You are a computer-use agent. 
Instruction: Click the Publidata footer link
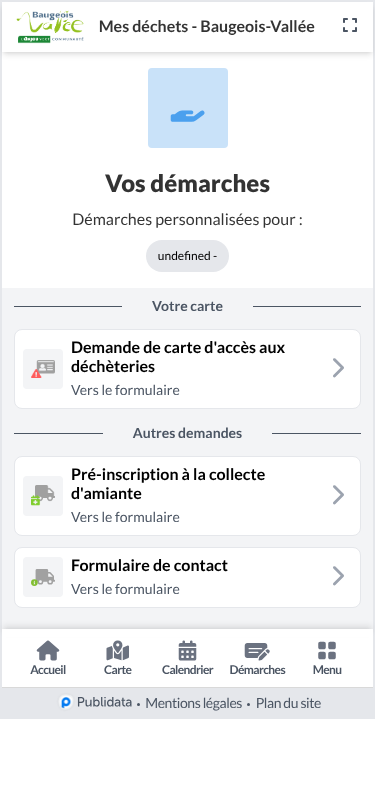[x=96, y=703]
